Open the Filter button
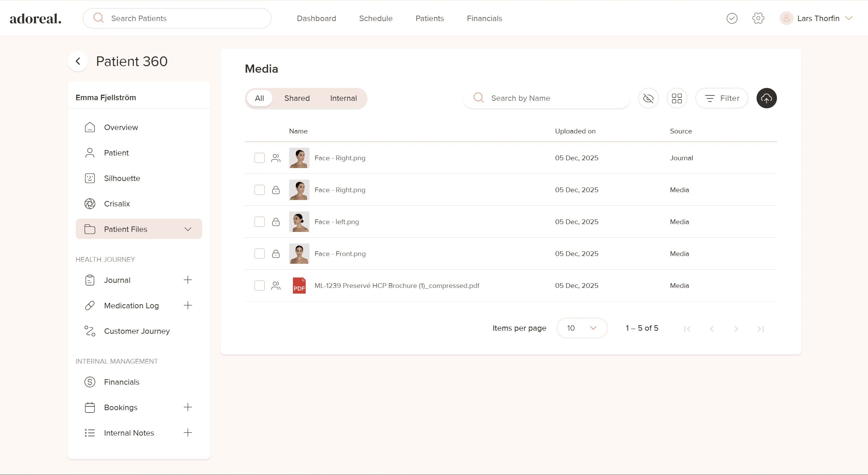Viewport: 868px width, 475px height. [722, 98]
